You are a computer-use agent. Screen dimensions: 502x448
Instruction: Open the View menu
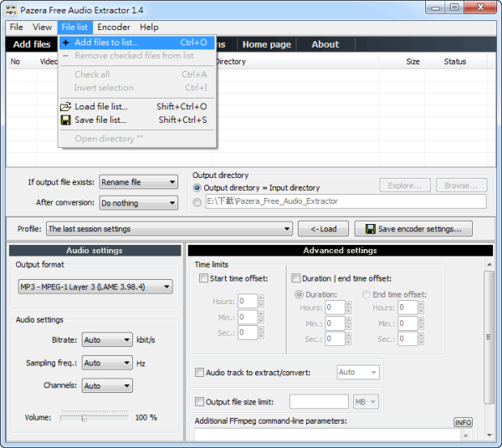(x=42, y=28)
